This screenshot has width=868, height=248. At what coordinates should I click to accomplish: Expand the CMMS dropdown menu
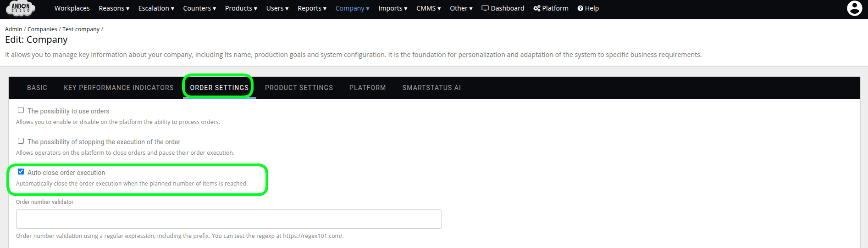pyautogui.click(x=428, y=8)
